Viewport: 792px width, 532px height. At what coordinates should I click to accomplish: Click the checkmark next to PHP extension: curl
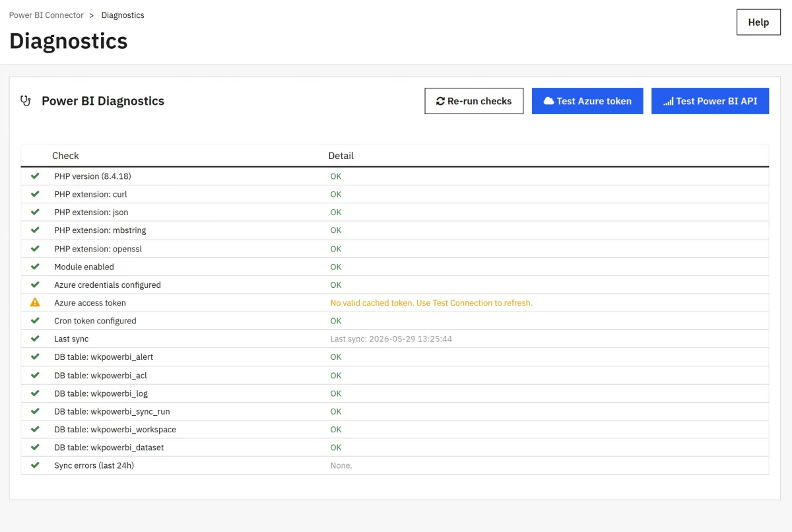coord(35,194)
